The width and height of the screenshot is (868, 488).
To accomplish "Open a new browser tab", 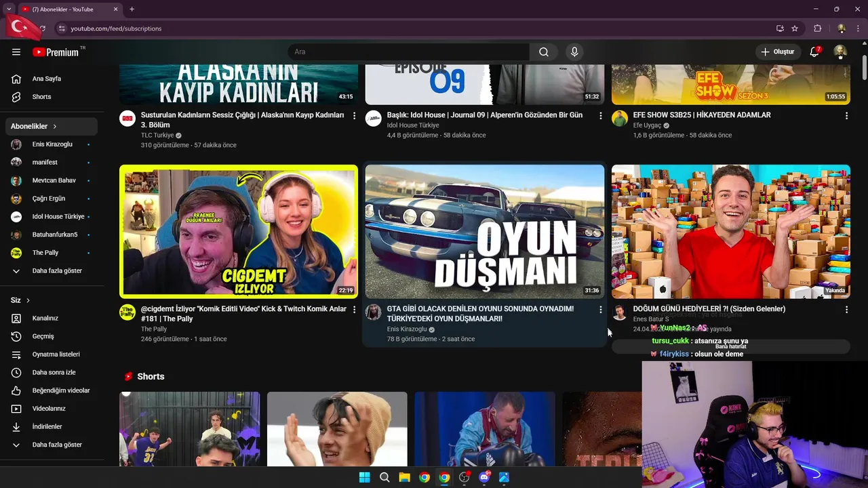I will tap(132, 9).
